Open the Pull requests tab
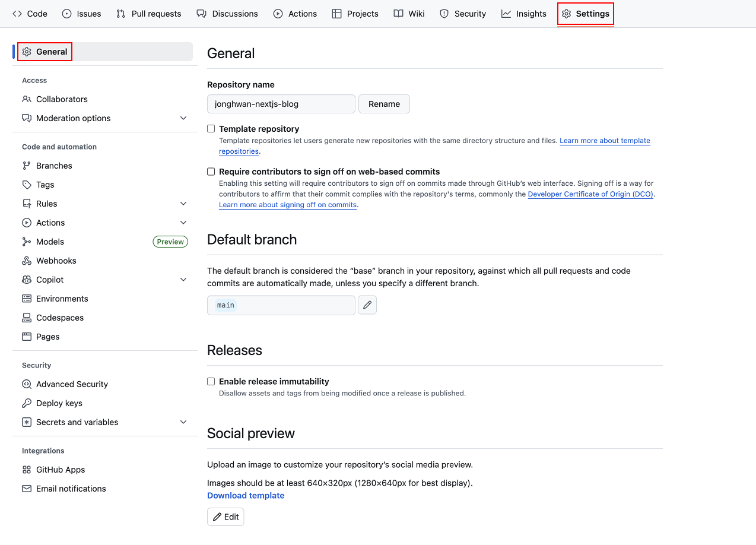The height and width of the screenshot is (545, 756). (x=149, y=14)
